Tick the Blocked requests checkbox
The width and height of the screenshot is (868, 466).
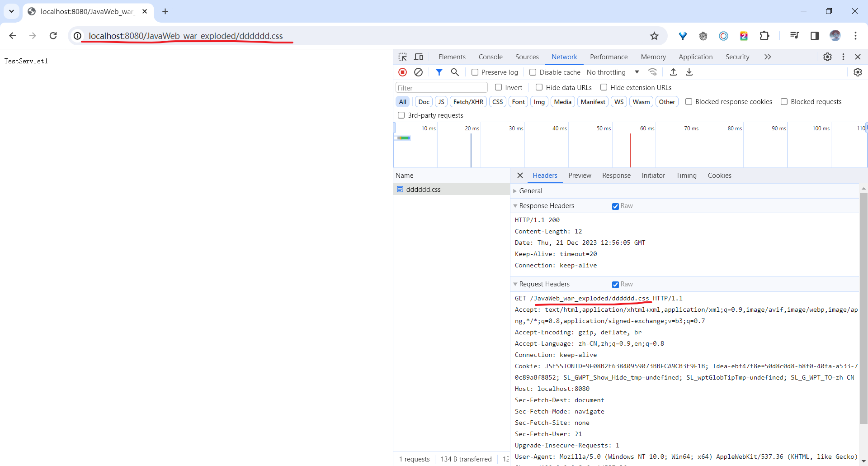(784, 102)
